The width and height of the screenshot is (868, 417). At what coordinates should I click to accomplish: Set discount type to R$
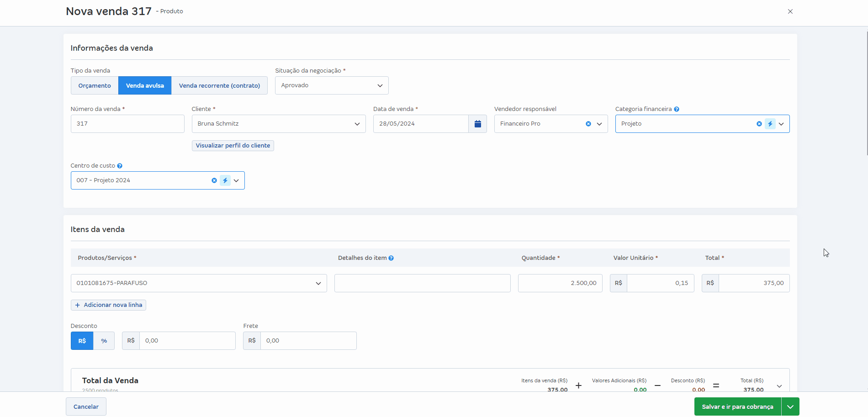(x=82, y=341)
